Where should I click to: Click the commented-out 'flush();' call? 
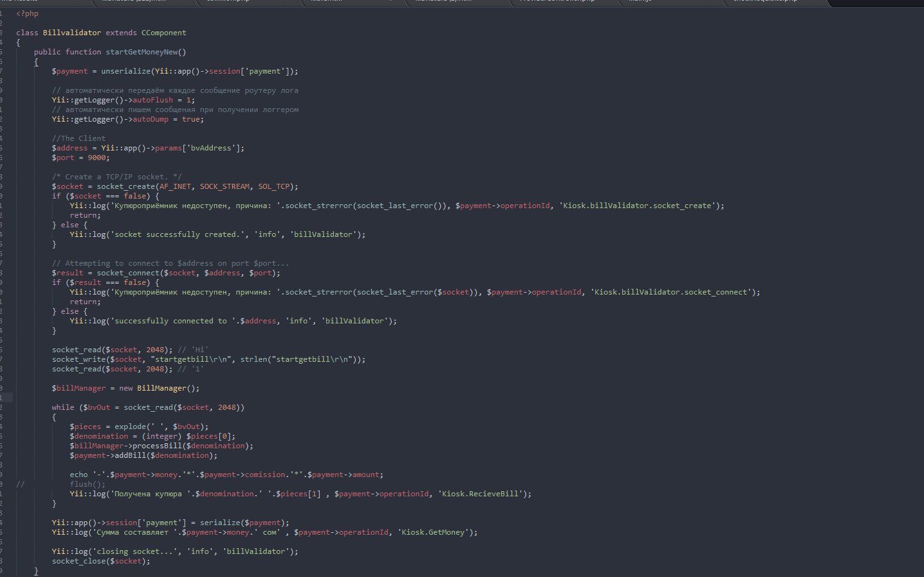tap(88, 484)
